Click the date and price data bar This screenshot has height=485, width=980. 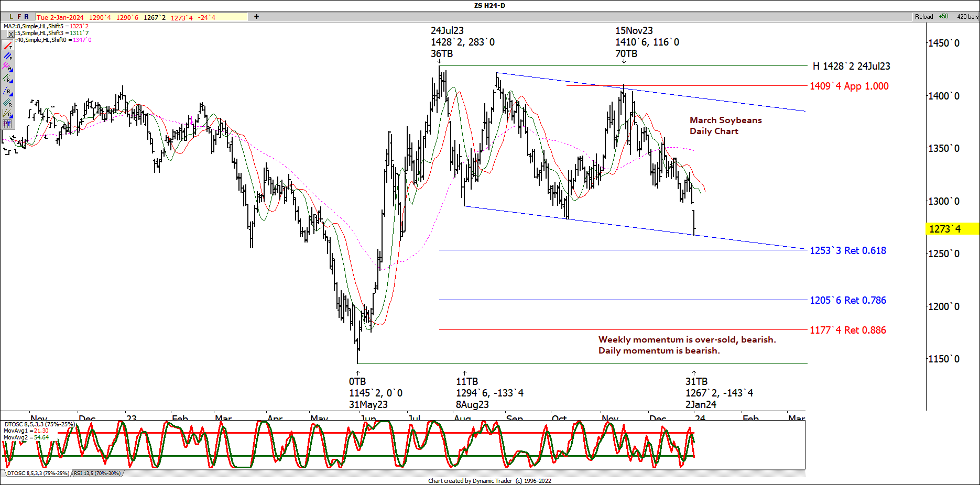[x=141, y=17]
